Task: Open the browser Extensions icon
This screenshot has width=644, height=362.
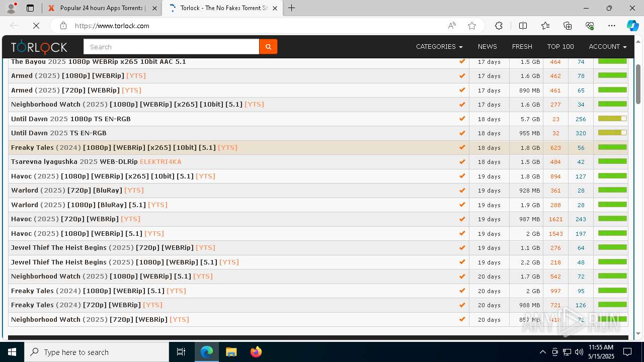Action: click(x=499, y=26)
